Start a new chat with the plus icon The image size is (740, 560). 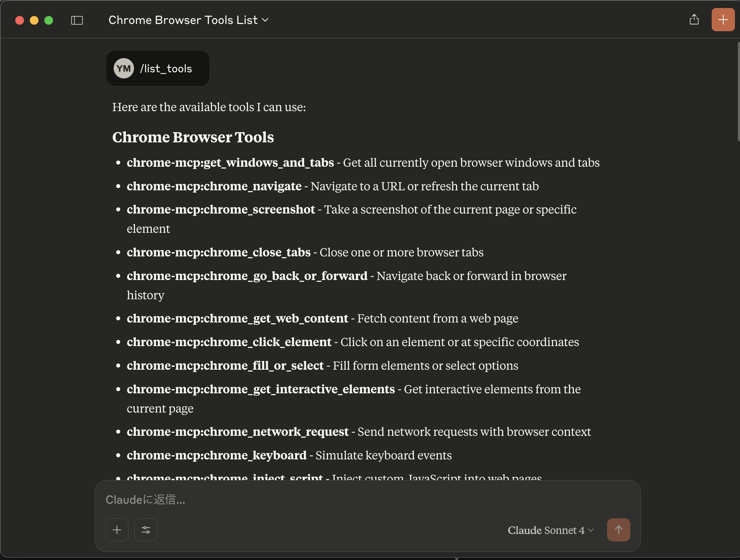723,20
